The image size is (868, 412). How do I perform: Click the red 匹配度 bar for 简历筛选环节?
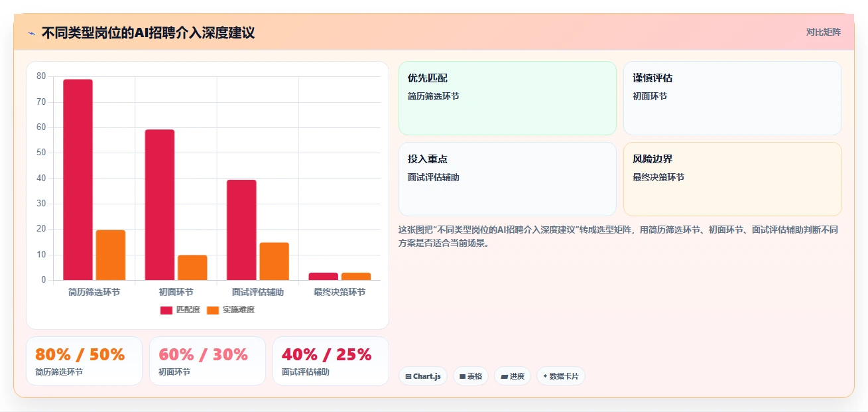[x=78, y=180]
